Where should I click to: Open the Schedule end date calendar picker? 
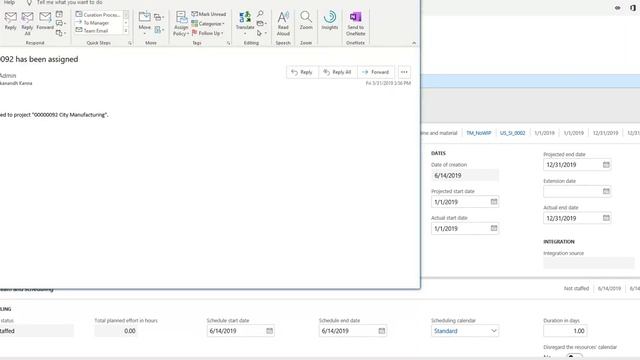(x=382, y=331)
